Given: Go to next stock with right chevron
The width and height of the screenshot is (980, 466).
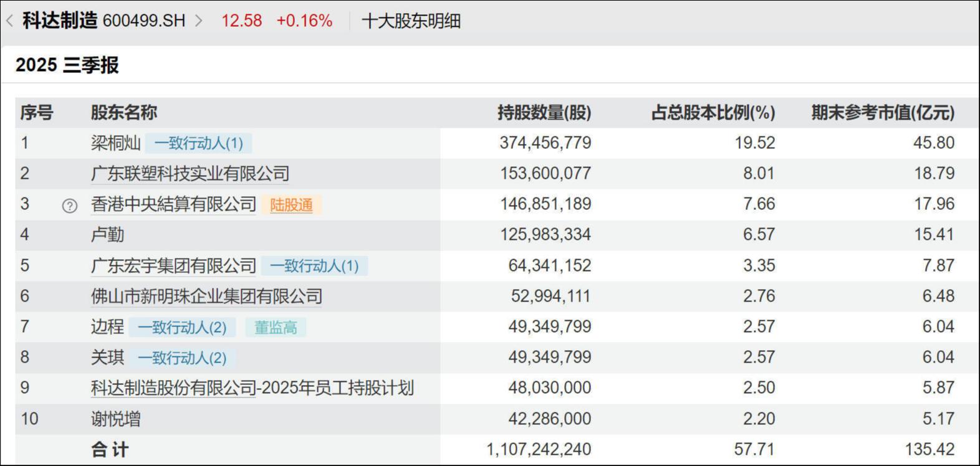Looking at the screenshot, I should pyautogui.click(x=199, y=21).
